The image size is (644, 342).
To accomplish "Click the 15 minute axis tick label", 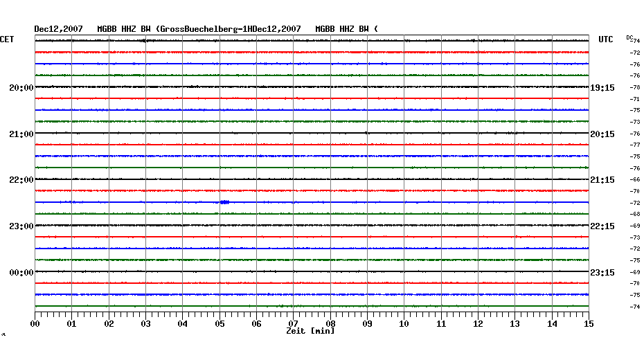I will click(x=589, y=324).
